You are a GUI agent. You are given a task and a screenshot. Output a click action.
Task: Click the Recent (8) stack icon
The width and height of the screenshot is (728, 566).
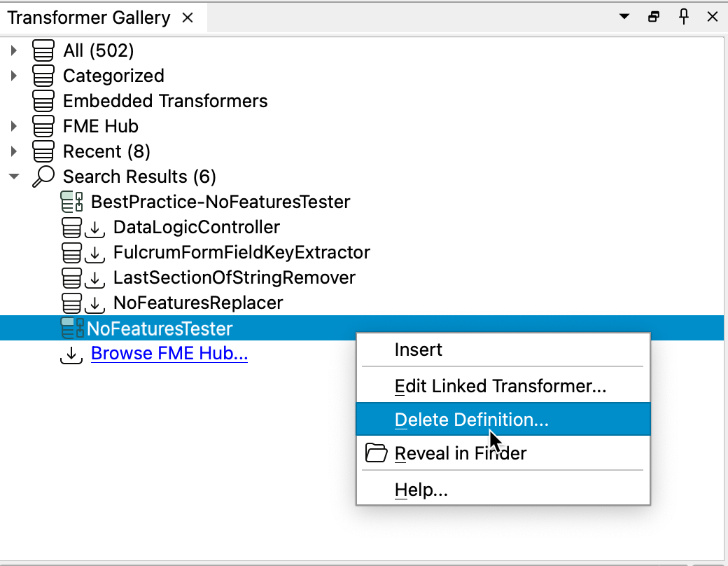point(43,151)
